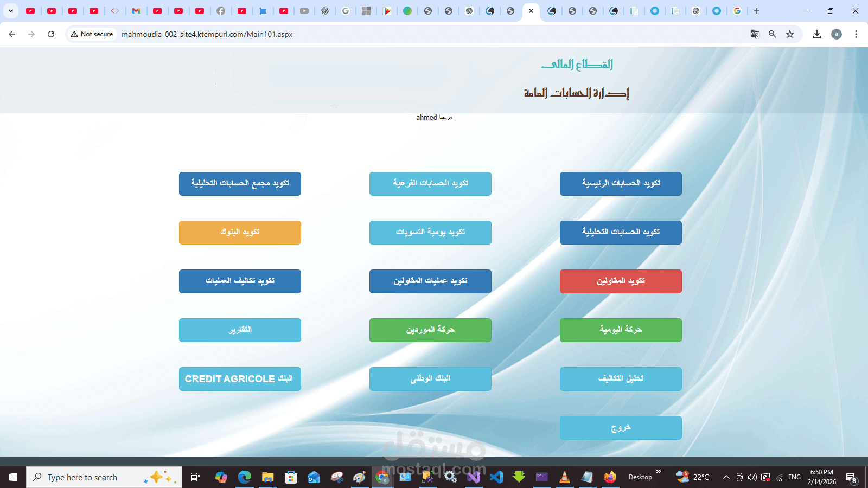Open volume control in system tray
Screen dimensions: 868x488
pos(752,477)
